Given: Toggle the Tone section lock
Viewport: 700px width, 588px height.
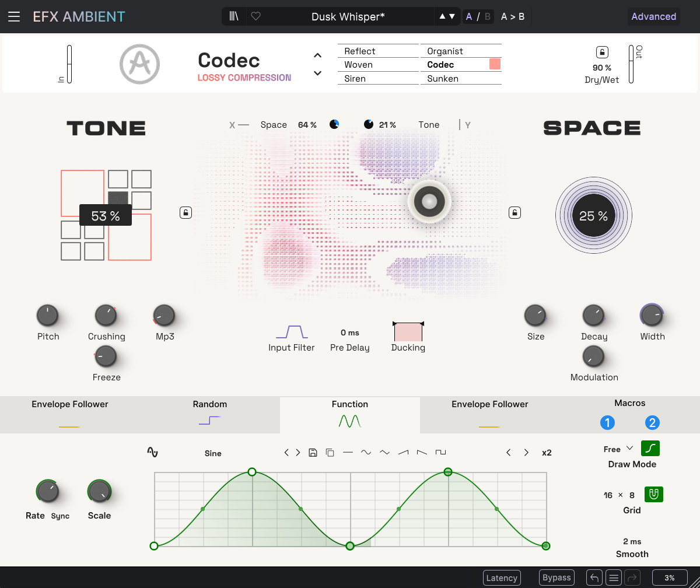Looking at the screenshot, I should [185, 212].
